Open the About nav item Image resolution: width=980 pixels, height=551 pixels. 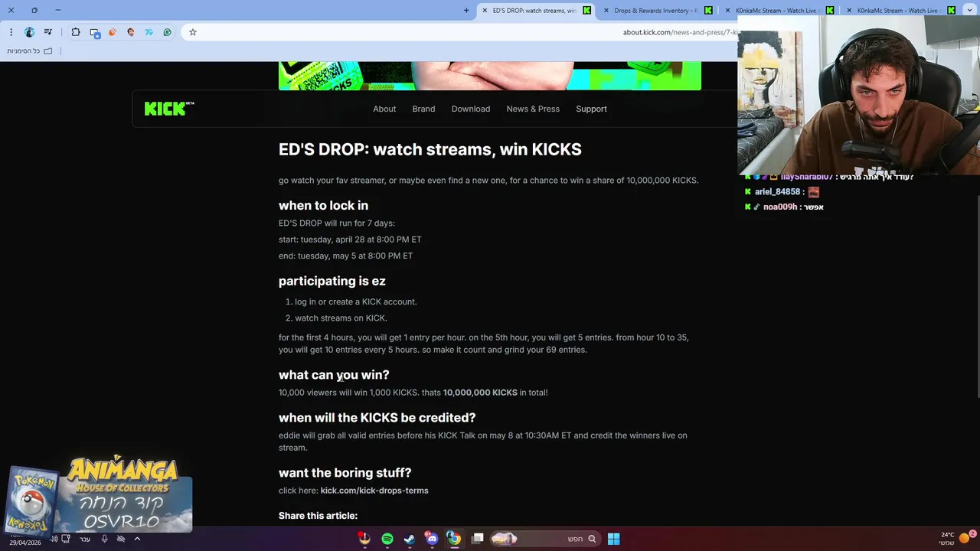[x=384, y=109]
